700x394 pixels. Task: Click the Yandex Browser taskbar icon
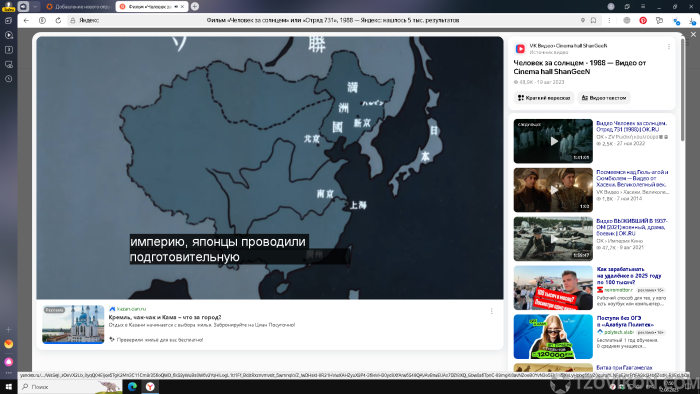coord(150,387)
